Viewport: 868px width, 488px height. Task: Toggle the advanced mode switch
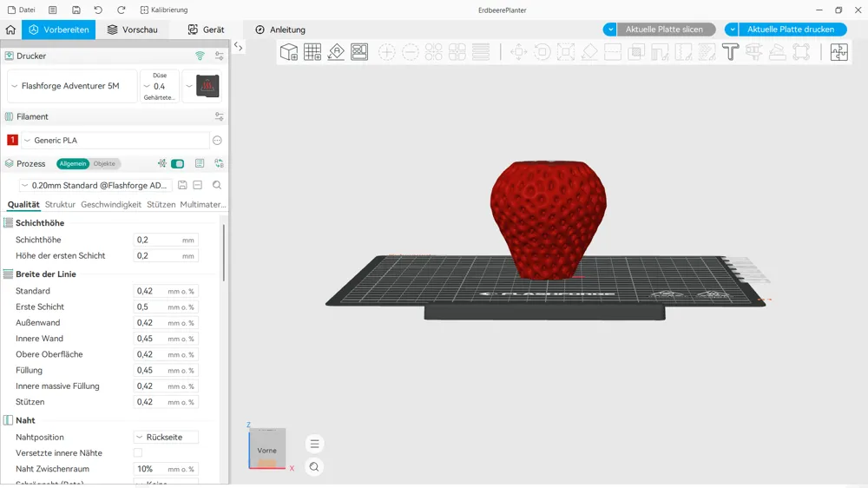178,164
